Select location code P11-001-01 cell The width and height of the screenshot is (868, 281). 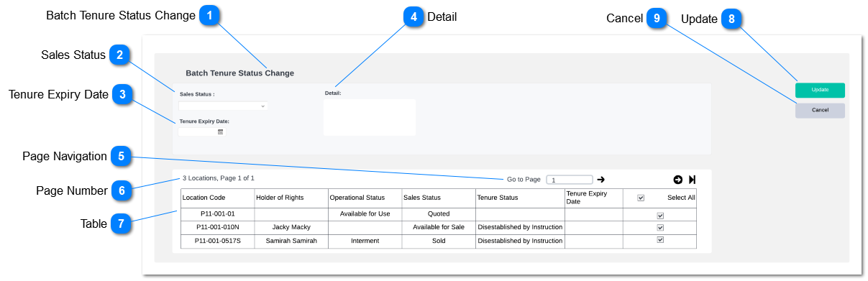pos(217,214)
